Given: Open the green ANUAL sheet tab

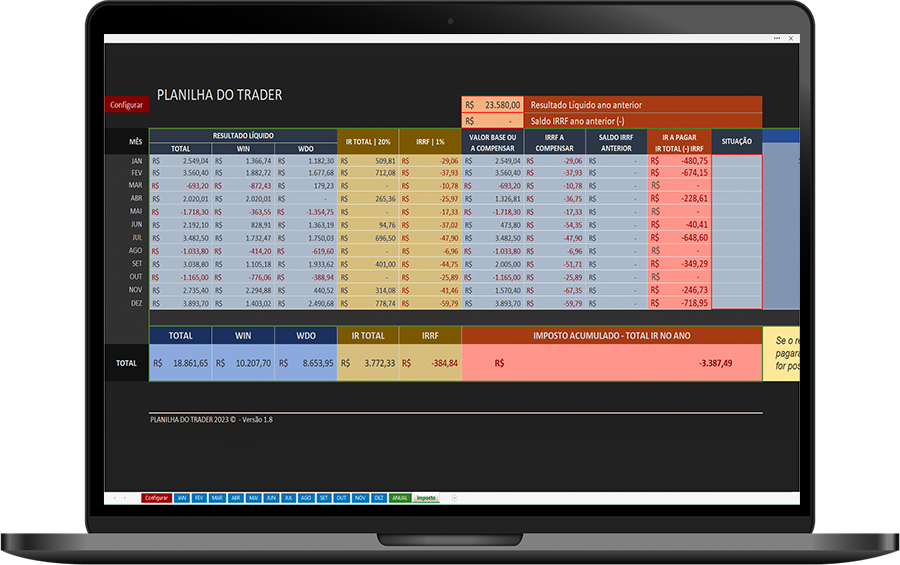Looking at the screenshot, I should [x=400, y=497].
